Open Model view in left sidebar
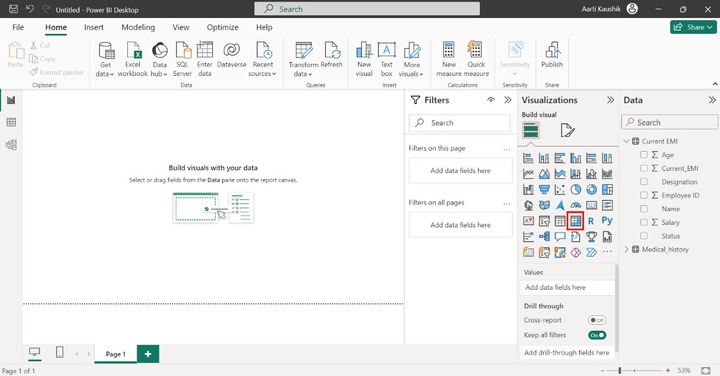Viewport: 720px width, 376px height. 11,145
